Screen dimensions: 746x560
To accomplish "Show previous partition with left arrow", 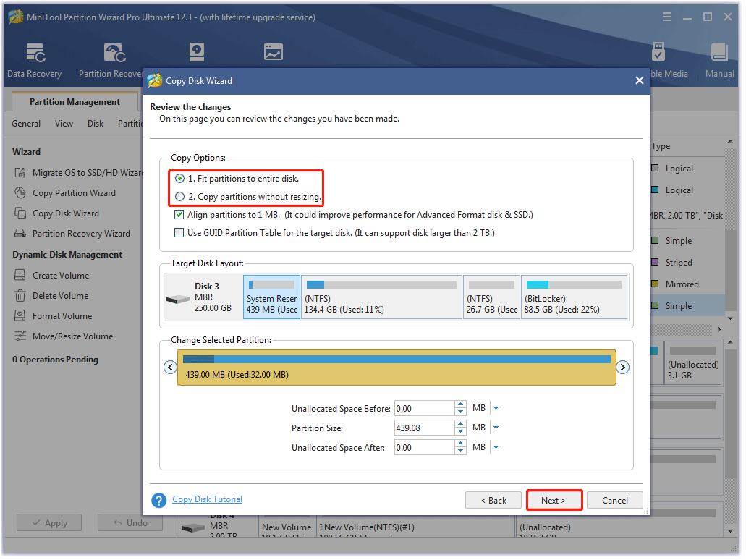I will pyautogui.click(x=170, y=368).
